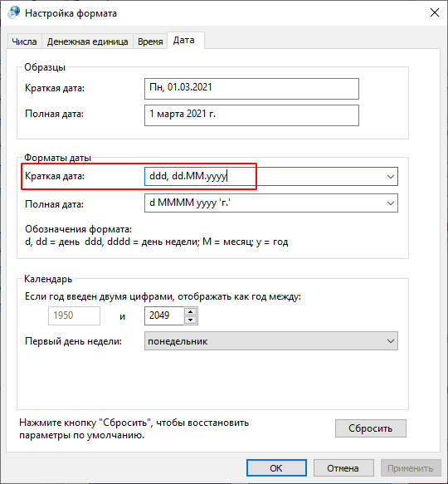The height and width of the screenshot is (484, 448).
Task: Click the 2049 year input field
Action: pyautogui.click(x=164, y=315)
